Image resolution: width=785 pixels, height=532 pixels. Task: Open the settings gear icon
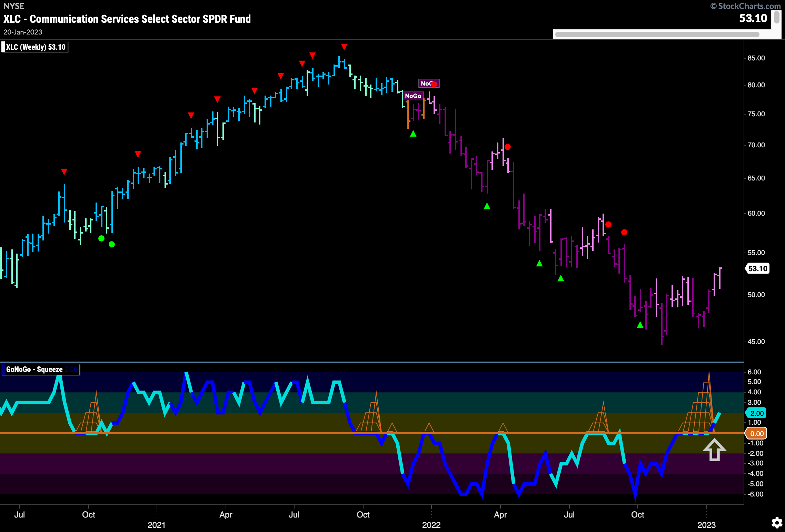pos(777,523)
